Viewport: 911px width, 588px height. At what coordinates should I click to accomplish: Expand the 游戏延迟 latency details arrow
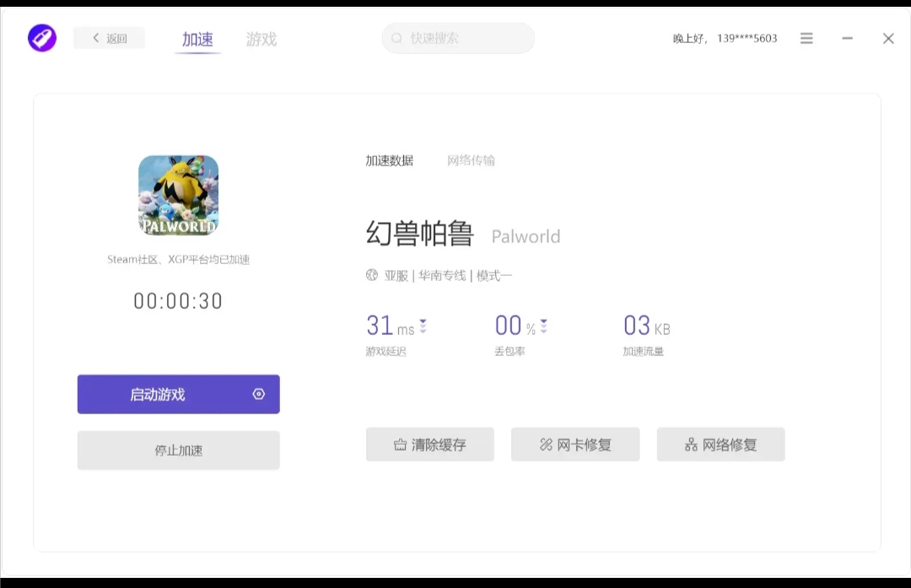[423, 326]
